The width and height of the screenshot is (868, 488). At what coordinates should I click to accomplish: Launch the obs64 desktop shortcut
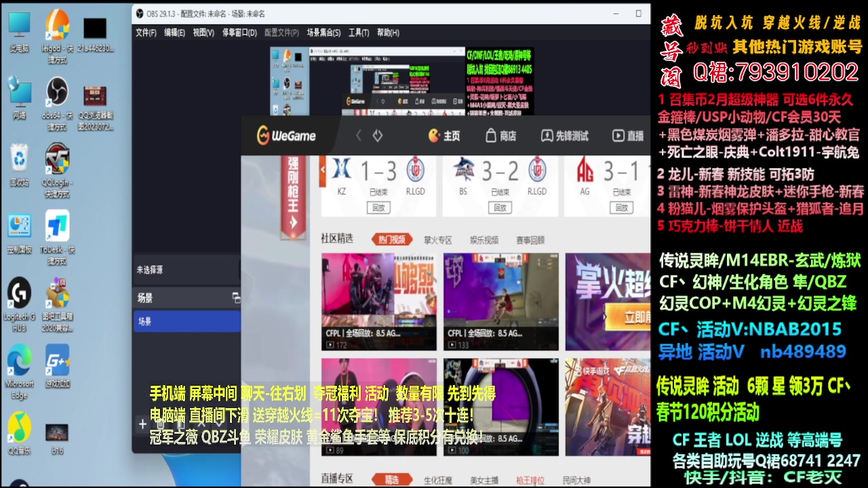click(x=58, y=104)
